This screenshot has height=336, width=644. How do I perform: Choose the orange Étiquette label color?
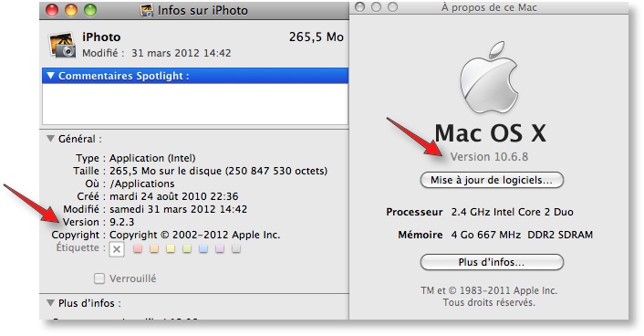[x=154, y=249]
